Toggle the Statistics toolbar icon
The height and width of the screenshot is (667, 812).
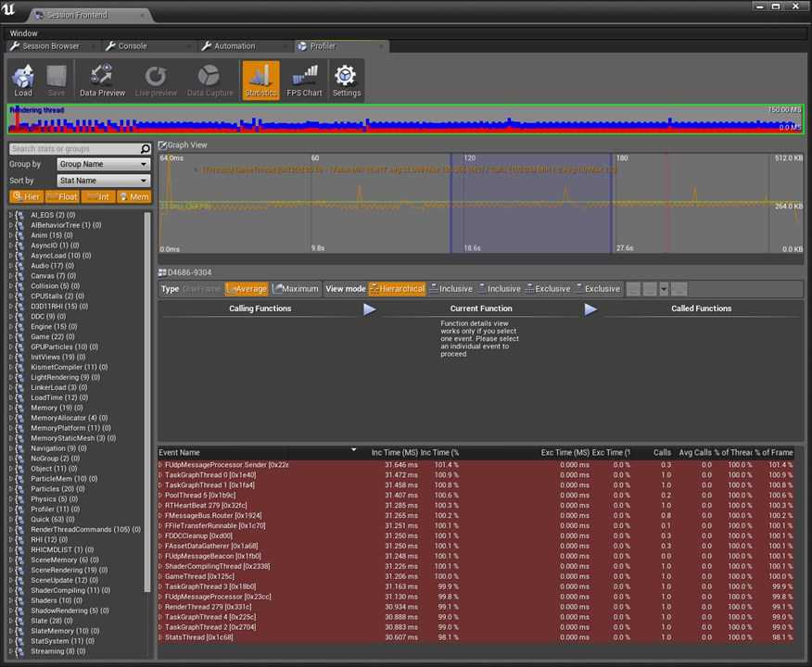(x=260, y=76)
